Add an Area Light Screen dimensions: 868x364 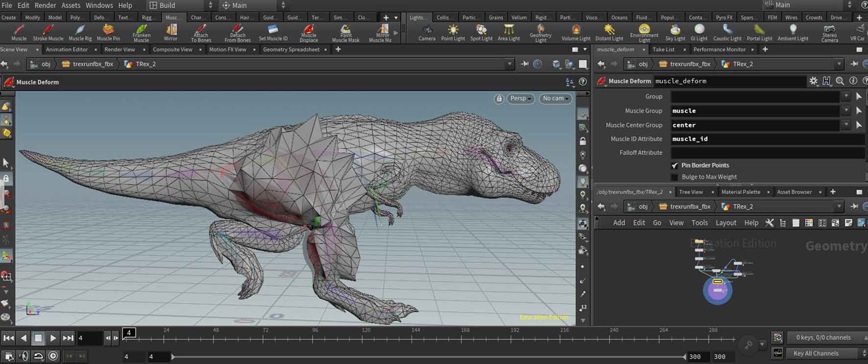508,33
